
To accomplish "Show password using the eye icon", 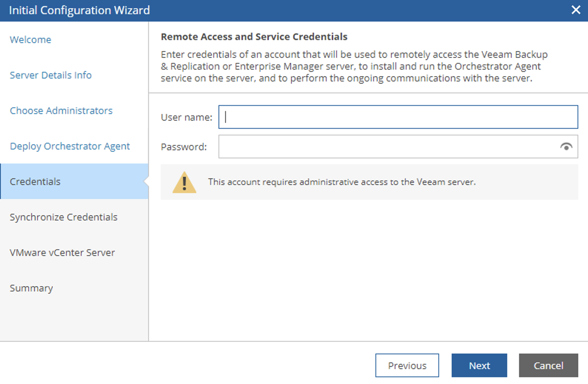I will [566, 147].
